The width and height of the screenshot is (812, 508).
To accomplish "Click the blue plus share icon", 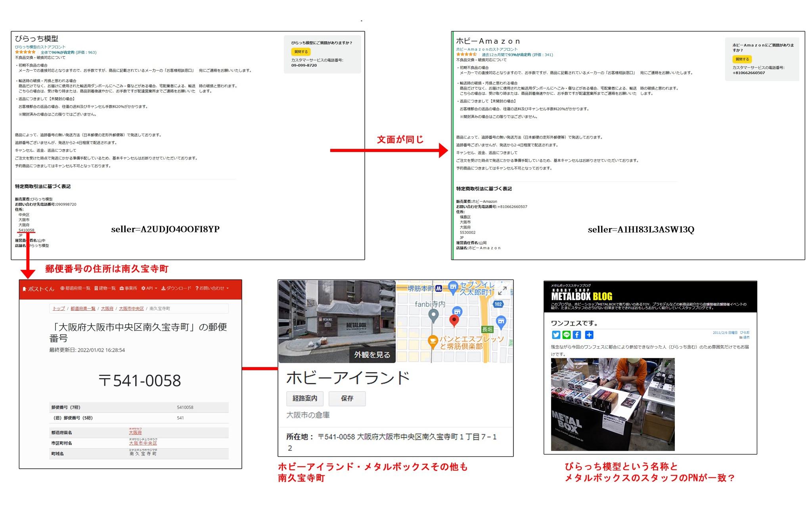I will click(589, 335).
